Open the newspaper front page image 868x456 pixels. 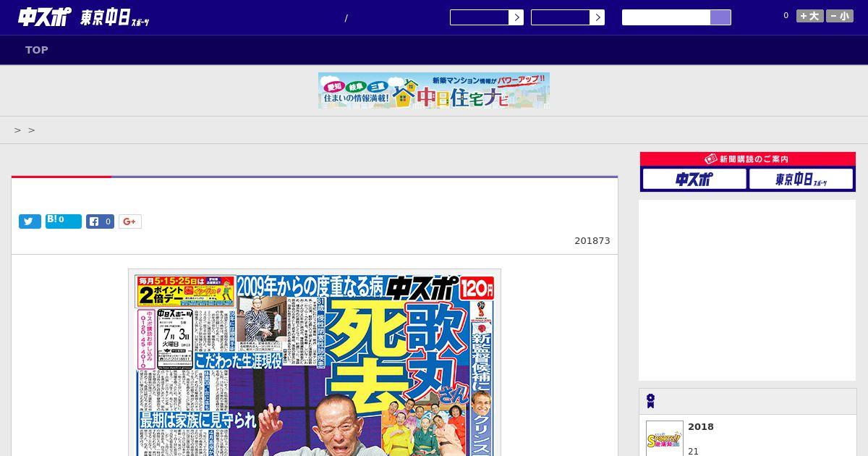(x=315, y=363)
